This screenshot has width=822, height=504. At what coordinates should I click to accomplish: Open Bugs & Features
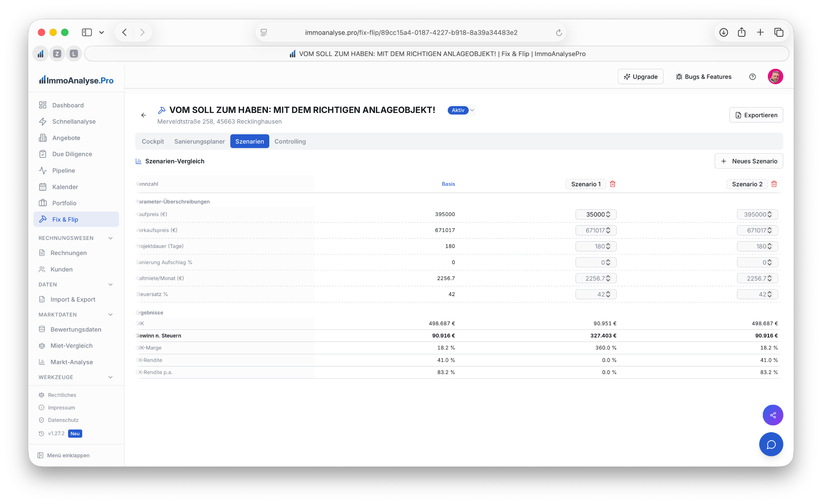pos(703,77)
